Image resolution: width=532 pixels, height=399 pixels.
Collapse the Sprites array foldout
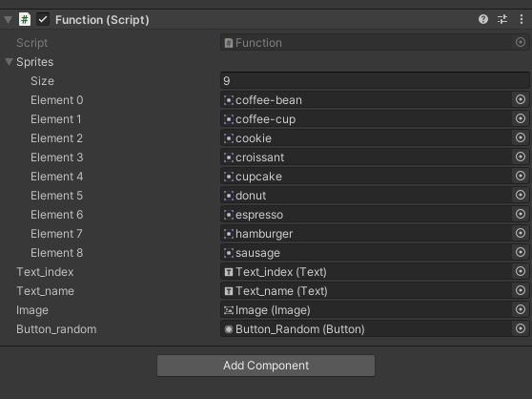tap(10, 62)
